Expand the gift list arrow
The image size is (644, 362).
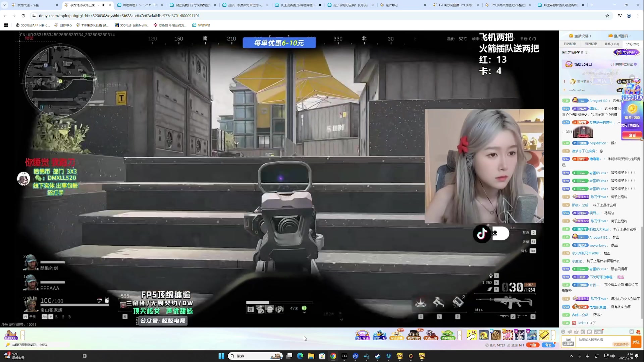tap(553, 335)
